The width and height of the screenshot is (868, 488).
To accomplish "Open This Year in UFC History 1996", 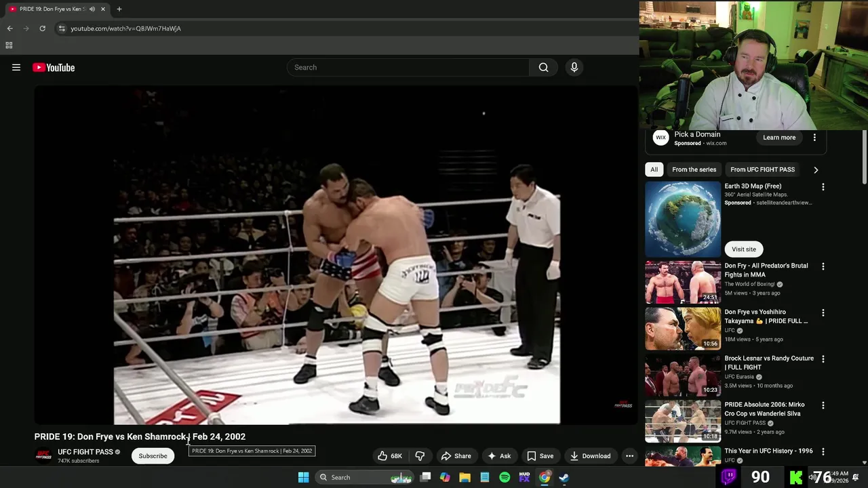I will click(x=768, y=451).
